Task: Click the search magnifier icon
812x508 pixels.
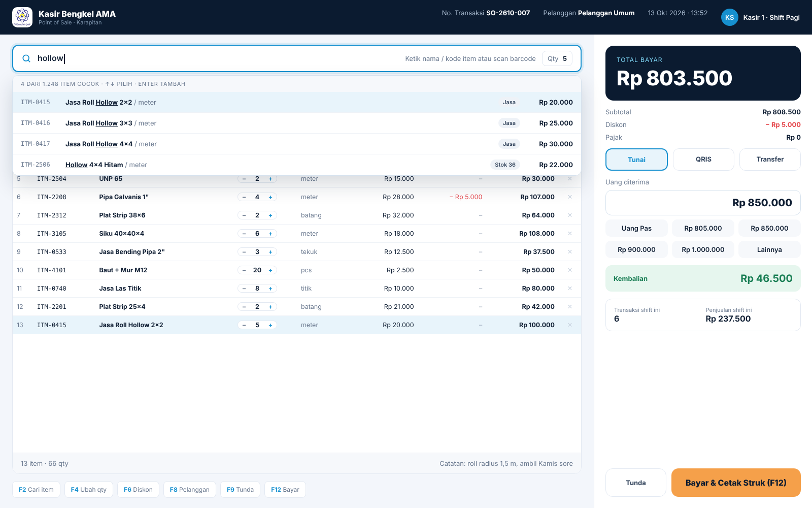Action: 26,58
